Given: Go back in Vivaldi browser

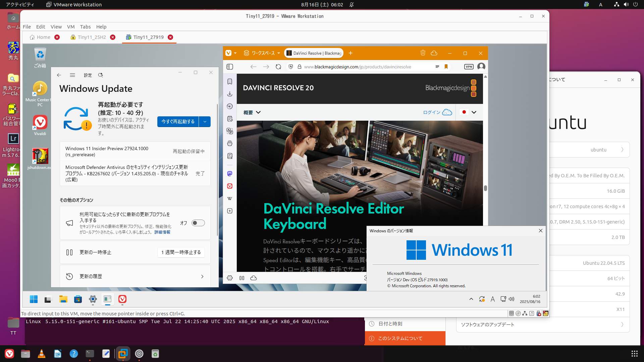Looking at the screenshot, I should tap(253, 67).
